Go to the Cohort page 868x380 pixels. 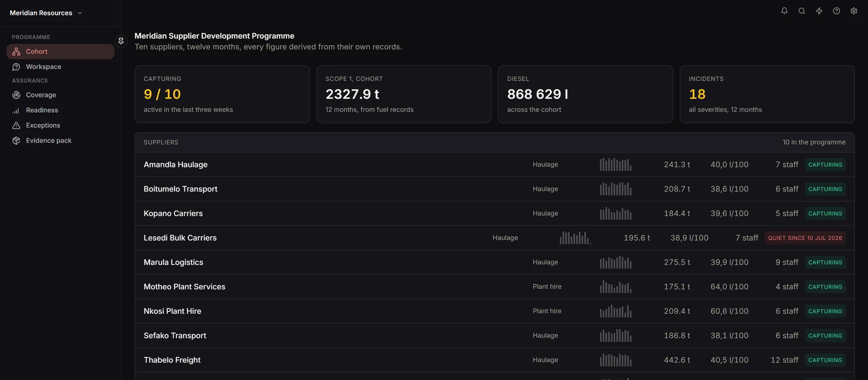pos(60,52)
